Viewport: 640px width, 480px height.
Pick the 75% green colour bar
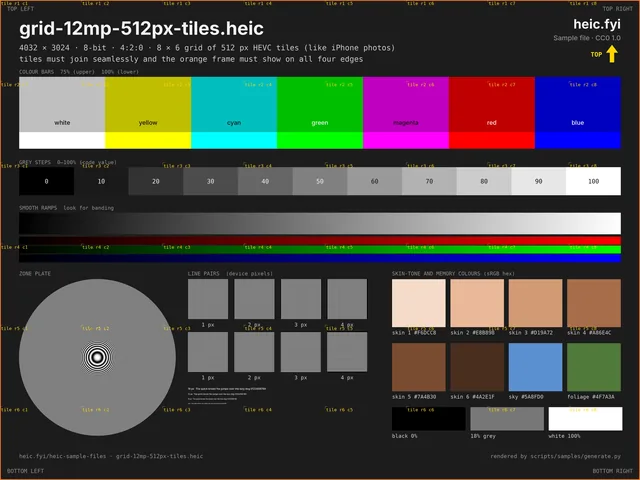320,104
